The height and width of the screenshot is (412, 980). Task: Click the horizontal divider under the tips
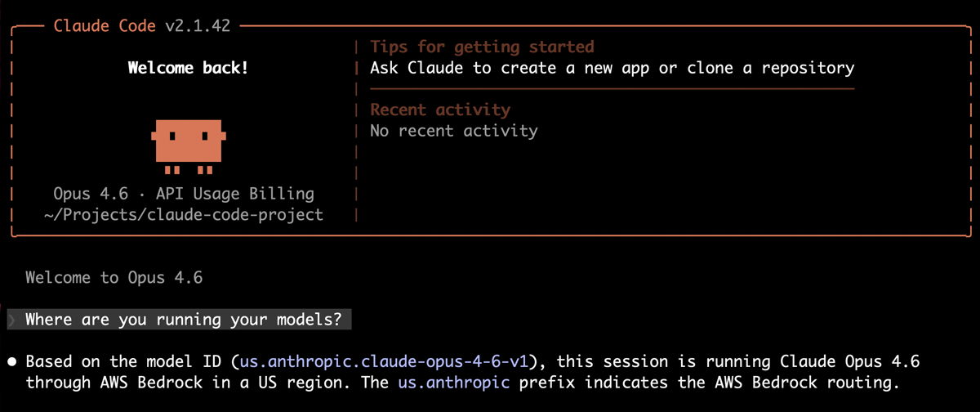click(612, 88)
